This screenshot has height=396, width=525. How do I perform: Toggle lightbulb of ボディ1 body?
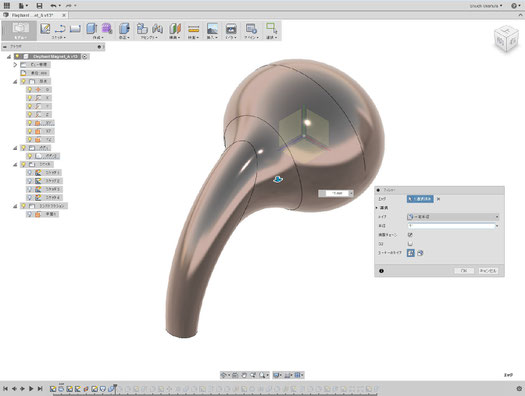(x=30, y=156)
